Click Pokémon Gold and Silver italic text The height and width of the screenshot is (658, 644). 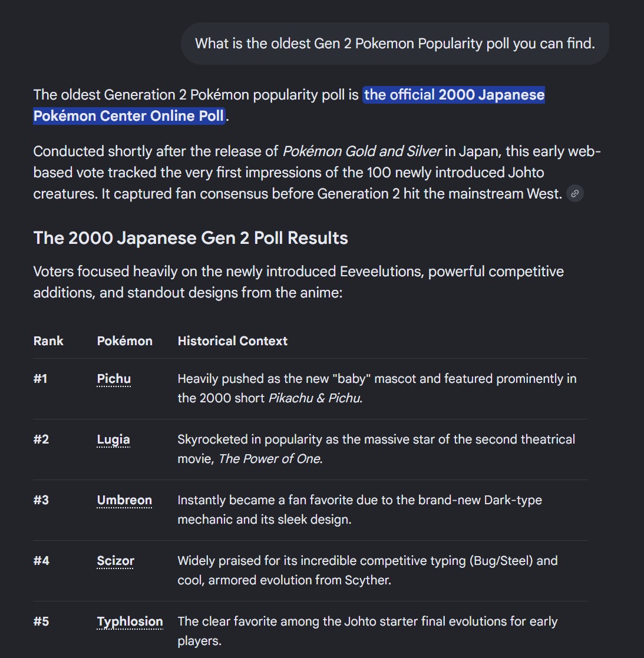[362, 151]
